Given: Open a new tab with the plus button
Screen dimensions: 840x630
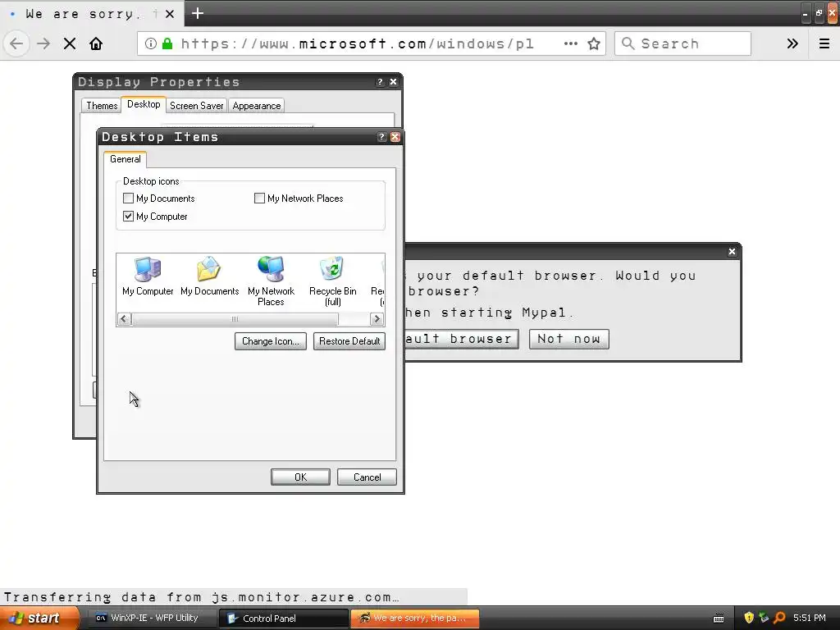Looking at the screenshot, I should 197,13.
